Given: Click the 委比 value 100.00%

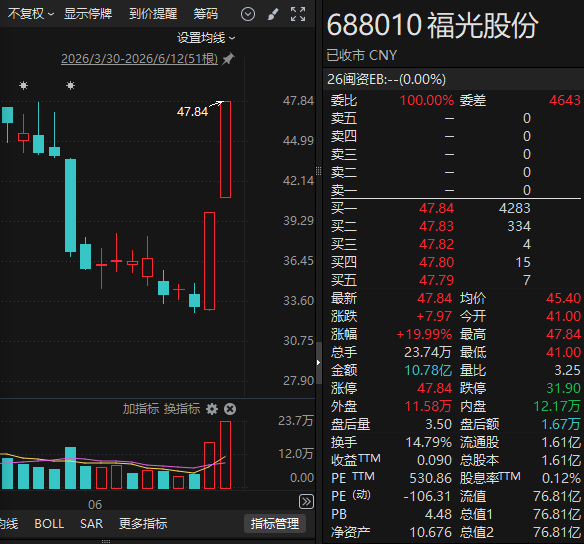Looking at the screenshot, I should pos(427,101).
